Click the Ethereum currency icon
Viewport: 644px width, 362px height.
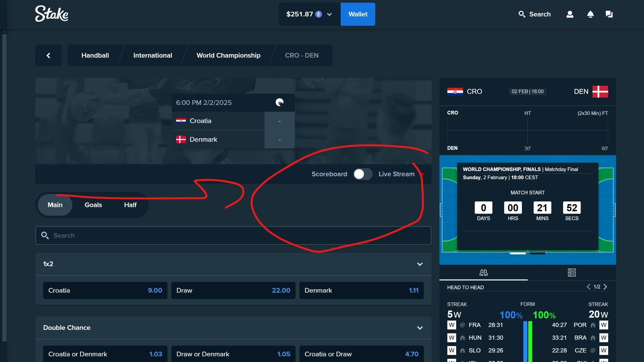coord(319,14)
